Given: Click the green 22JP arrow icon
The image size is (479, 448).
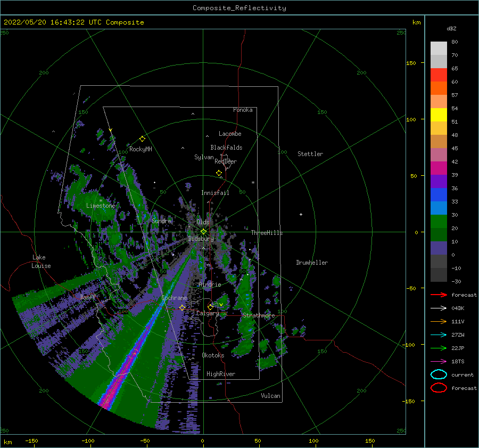Looking at the screenshot, I should click(x=439, y=348).
